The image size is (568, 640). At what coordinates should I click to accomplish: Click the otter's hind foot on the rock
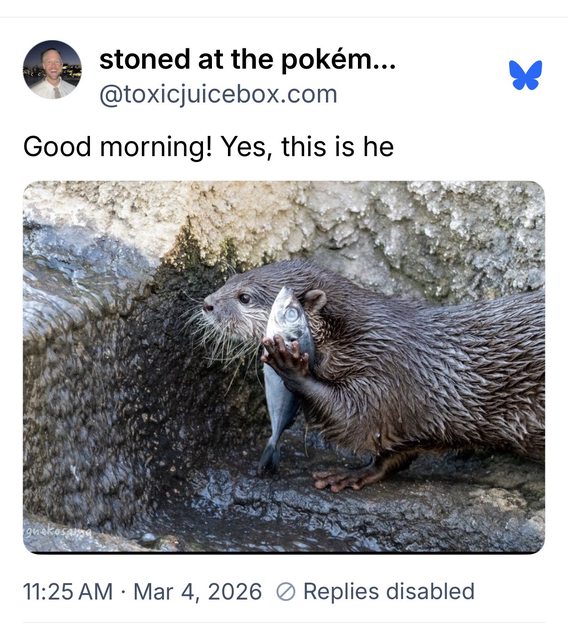[x=341, y=480]
